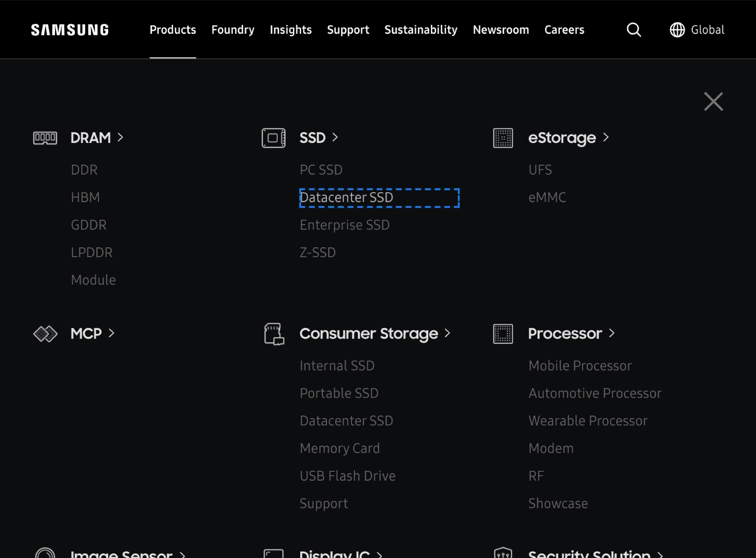This screenshot has width=756, height=558.
Task: Open the Internal SSD link
Action: click(x=337, y=365)
